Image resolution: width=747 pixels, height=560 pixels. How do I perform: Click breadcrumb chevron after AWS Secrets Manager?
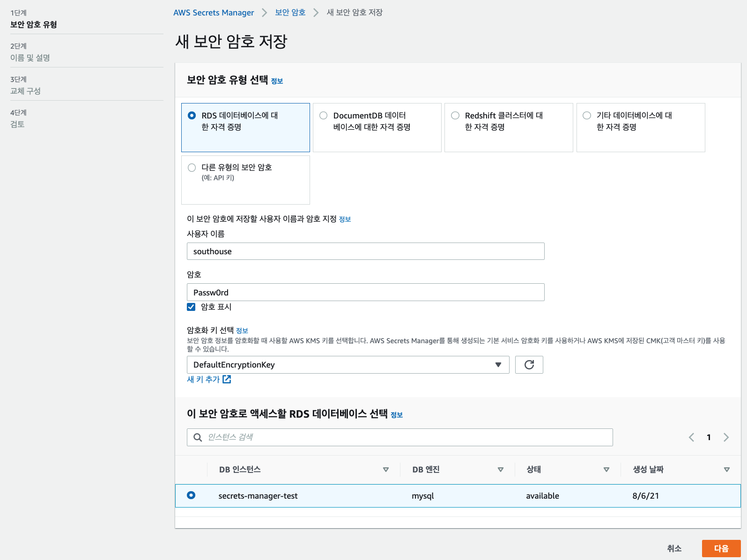pyautogui.click(x=265, y=13)
